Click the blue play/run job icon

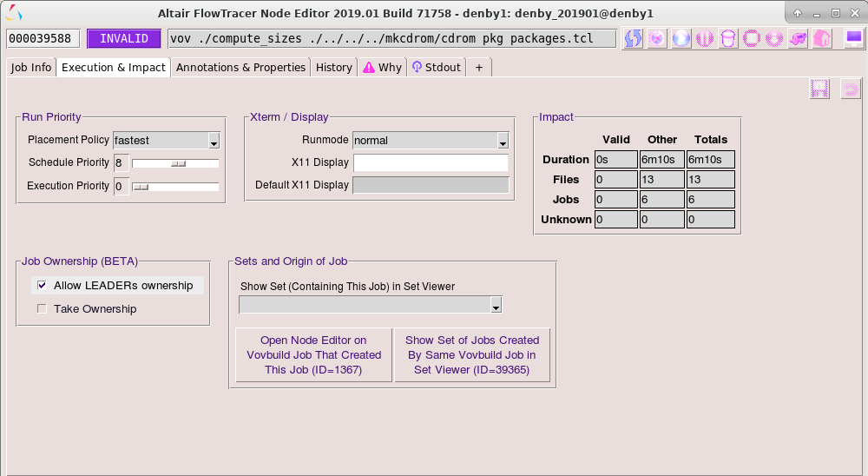(x=681, y=39)
